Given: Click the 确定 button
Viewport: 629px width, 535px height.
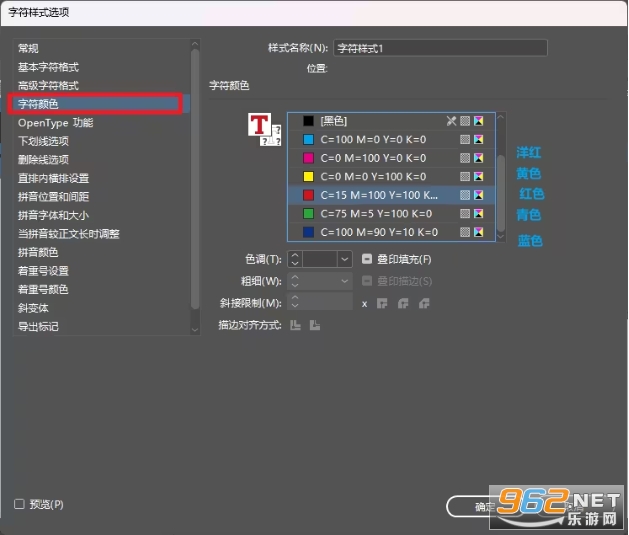Looking at the screenshot, I should 485,507.
